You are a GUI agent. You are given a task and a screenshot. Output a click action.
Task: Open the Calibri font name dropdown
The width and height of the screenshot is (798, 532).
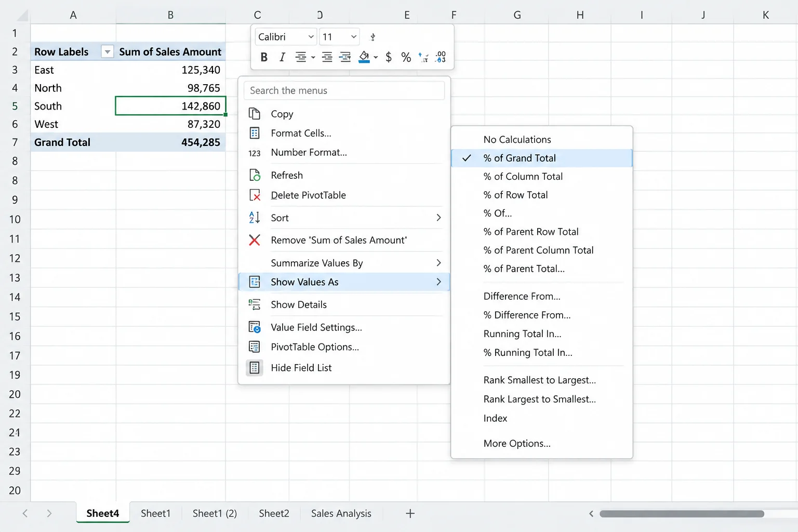tap(311, 37)
